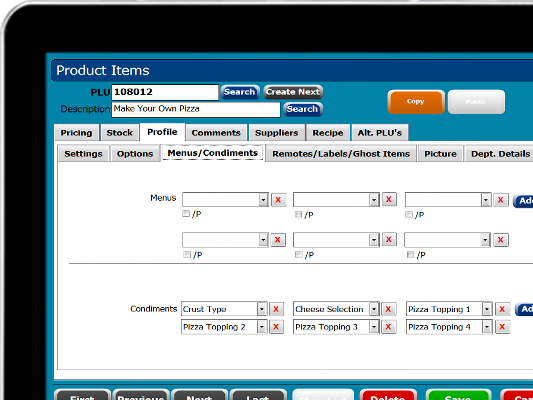The height and width of the screenshot is (400, 533).
Task: Check /P box under first second-row menu
Action: tap(187, 255)
